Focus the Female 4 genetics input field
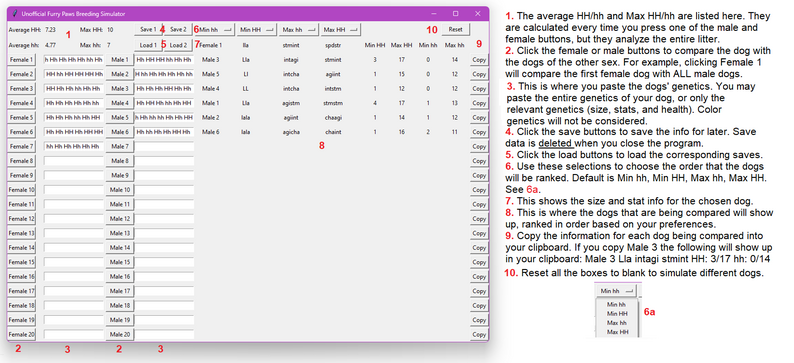794x363 pixels. tap(73, 103)
